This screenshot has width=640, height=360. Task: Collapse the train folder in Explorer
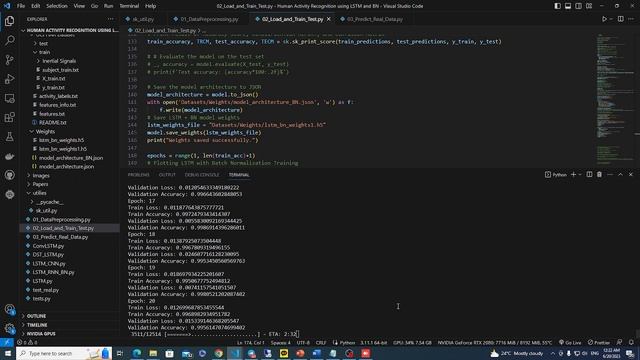[44, 52]
